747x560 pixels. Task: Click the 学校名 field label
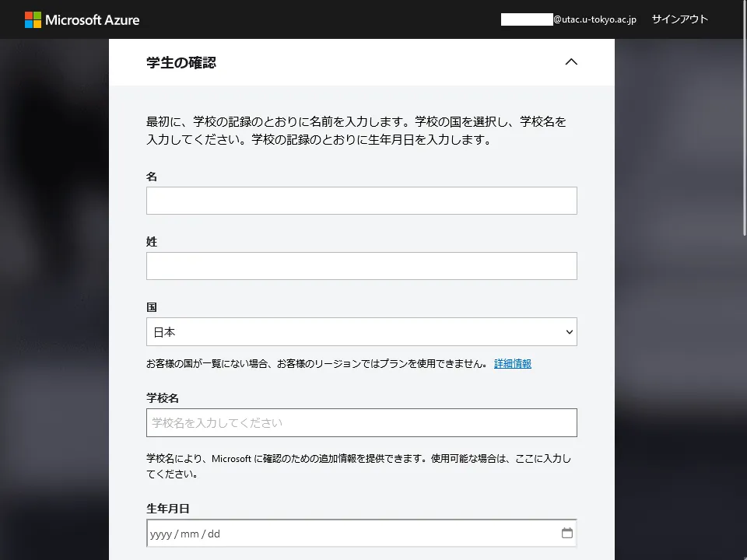click(163, 398)
